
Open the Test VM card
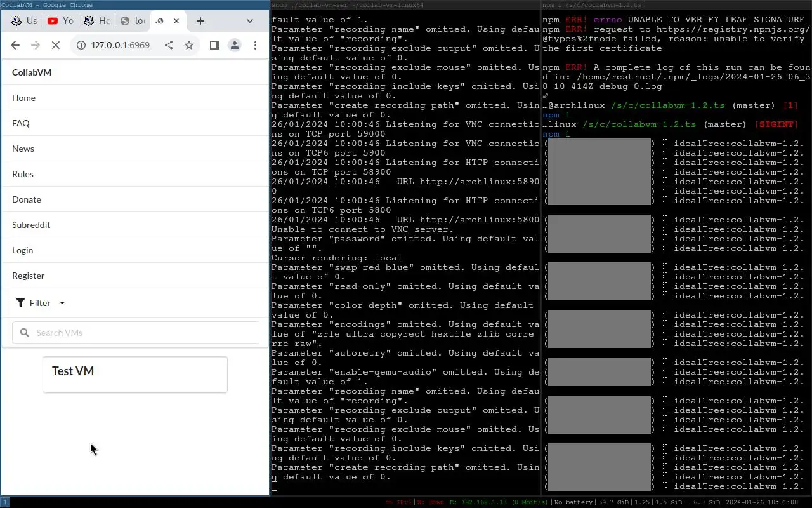coord(135,375)
